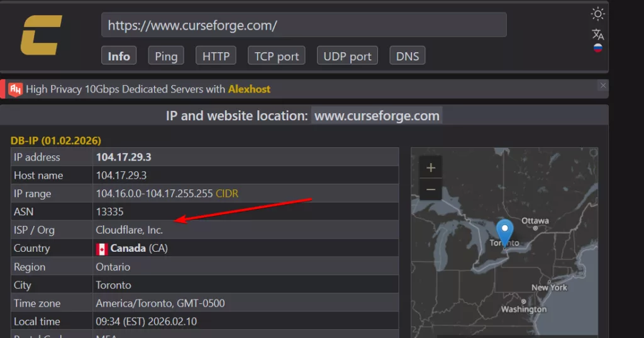Zoom out on the map
The width and height of the screenshot is (644, 338).
pos(430,189)
